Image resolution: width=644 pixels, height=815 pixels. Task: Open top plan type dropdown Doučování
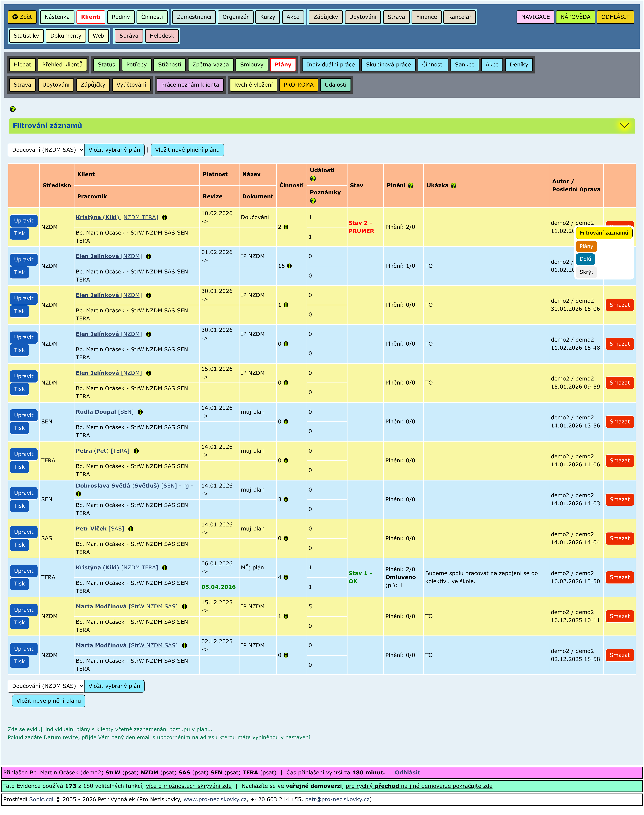(46, 150)
